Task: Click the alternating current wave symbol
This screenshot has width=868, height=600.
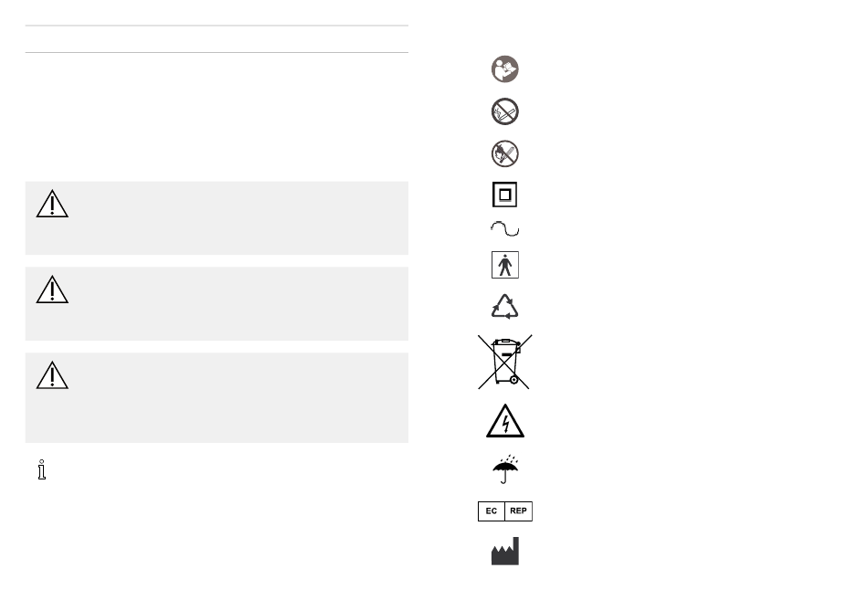Action: [x=505, y=228]
